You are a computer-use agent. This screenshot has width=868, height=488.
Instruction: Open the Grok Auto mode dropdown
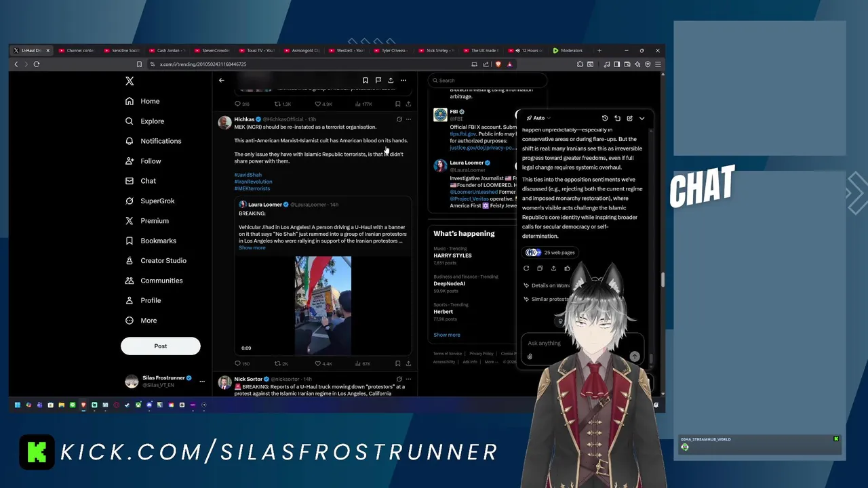[538, 118]
